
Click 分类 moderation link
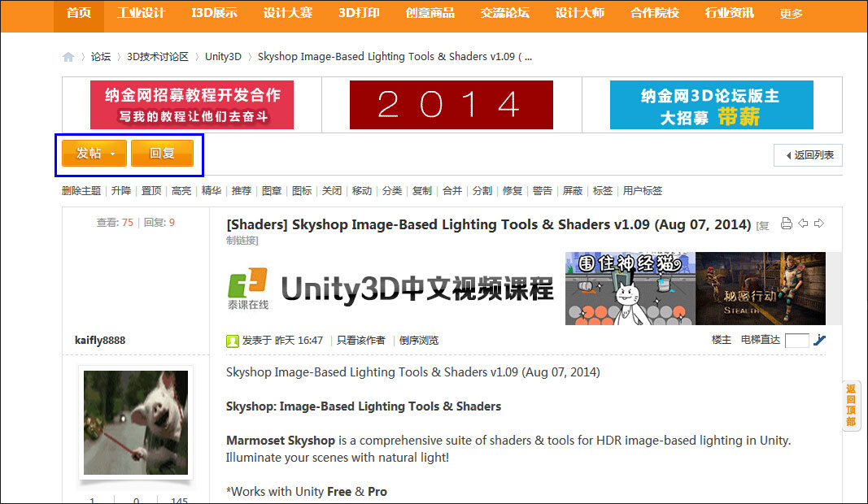[x=392, y=191]
